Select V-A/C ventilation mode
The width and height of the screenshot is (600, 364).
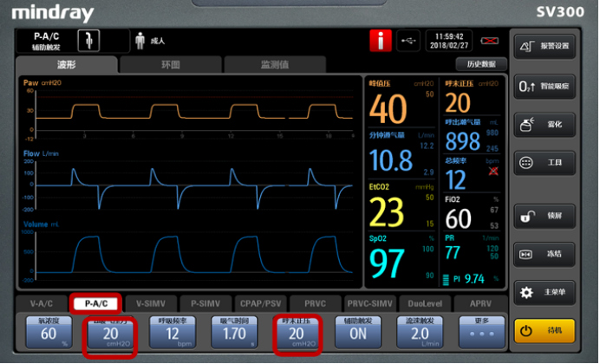click(x=42, y=303)
